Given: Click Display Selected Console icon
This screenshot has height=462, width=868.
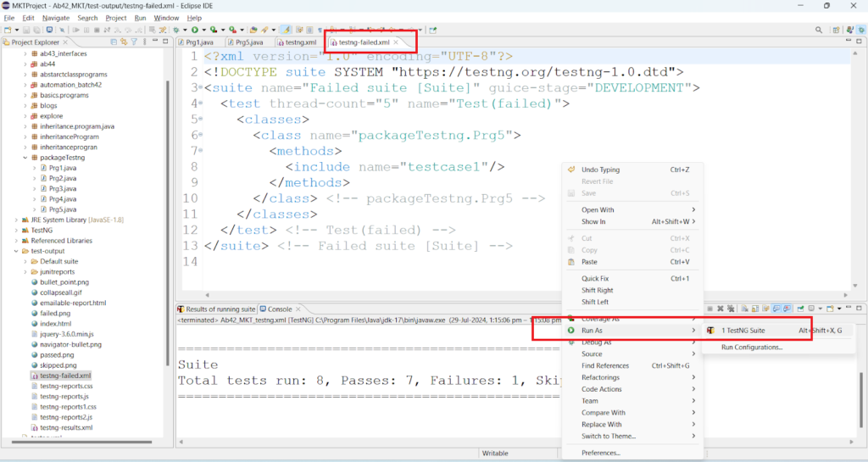Looking at the screenshot, I should pos(811,309).
